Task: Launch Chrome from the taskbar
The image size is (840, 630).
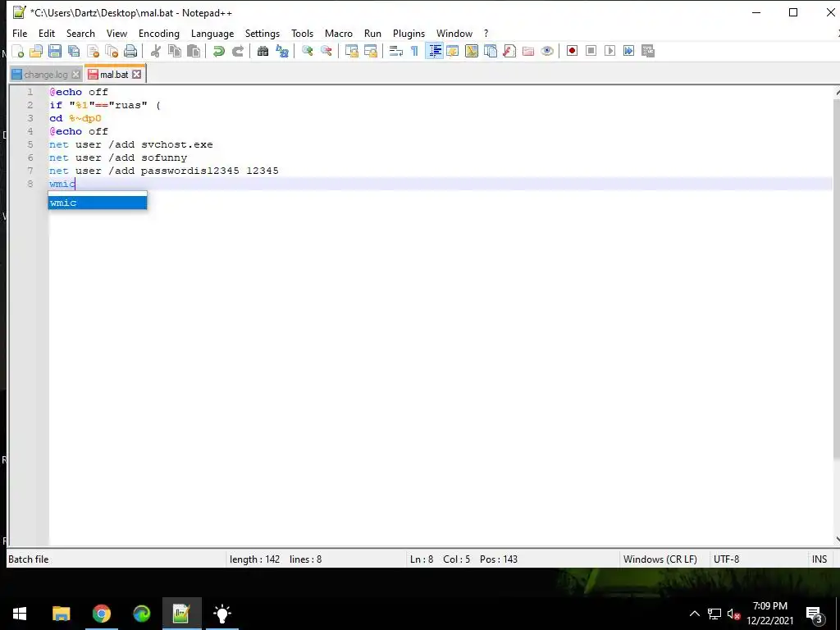Action: click(x=101, y=614)
